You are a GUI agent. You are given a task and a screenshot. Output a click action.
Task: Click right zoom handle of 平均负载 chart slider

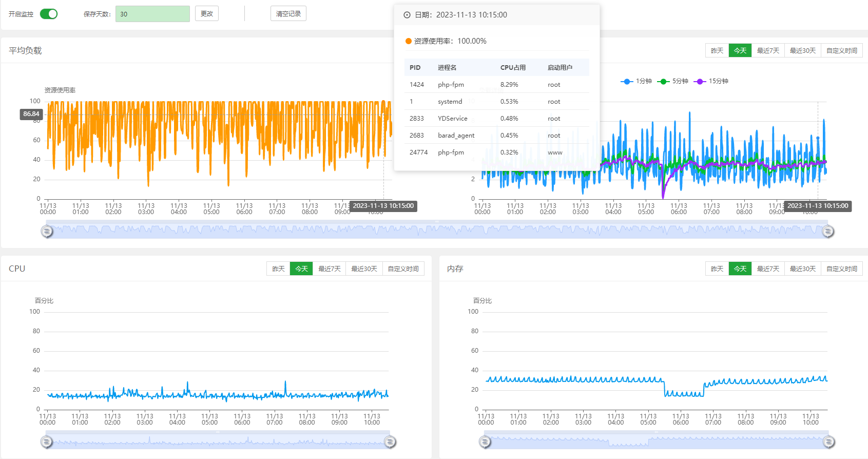pyautogui.click(x=828, y=232)
